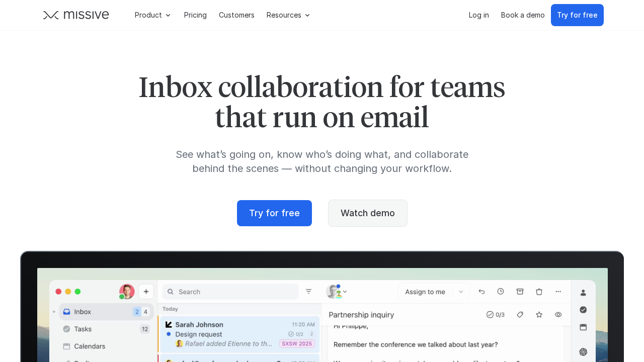Click the calendar icon in the right rail
644x362 pixels.
[583, 327]
